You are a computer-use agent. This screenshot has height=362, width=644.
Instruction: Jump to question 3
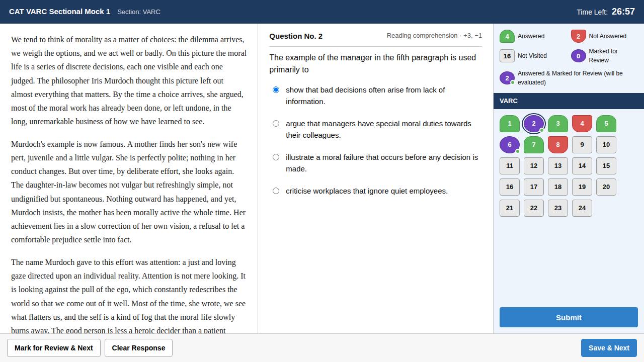tap(558, 124)
